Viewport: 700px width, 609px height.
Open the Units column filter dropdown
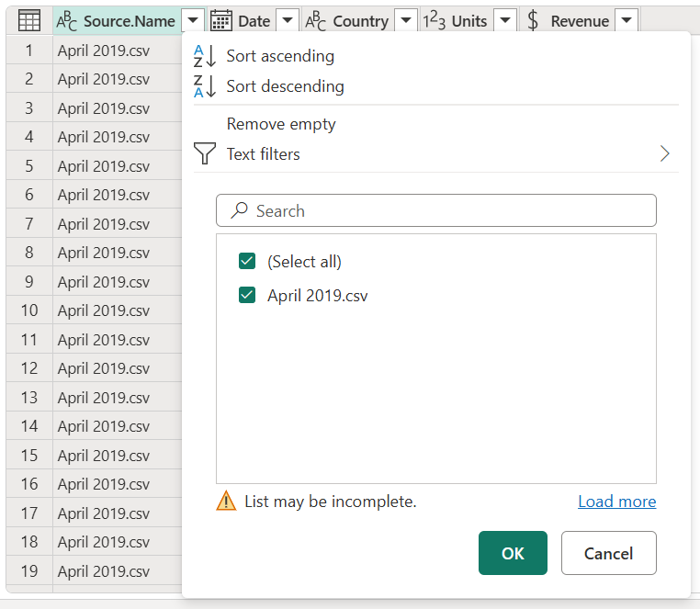[504, 20]
